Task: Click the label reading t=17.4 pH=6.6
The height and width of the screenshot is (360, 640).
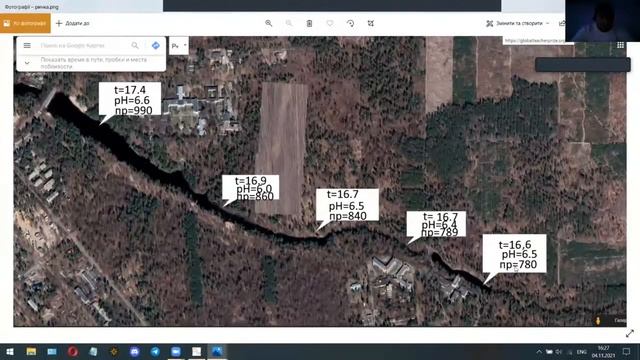Action: (x=130, y=99)
